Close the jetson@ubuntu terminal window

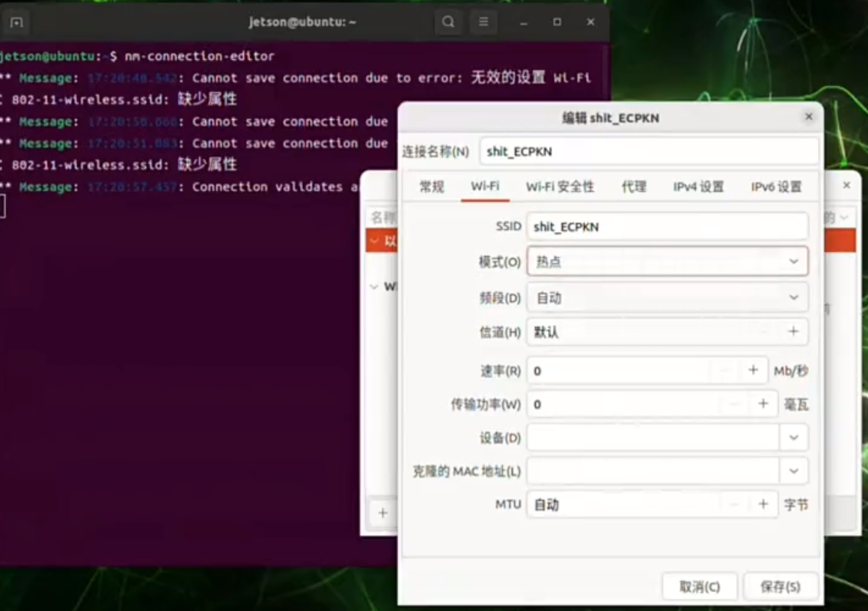tap(590, 22)
